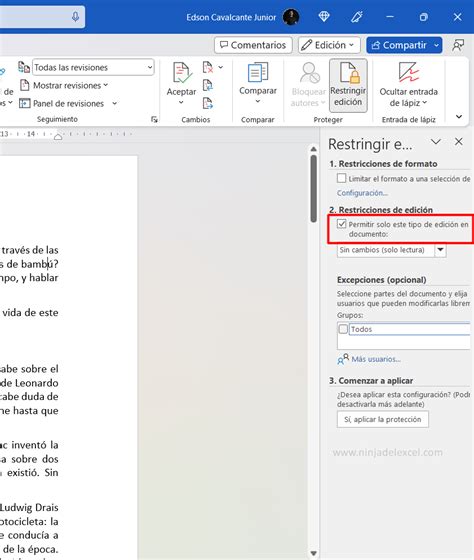Click the document scroll up arrow
Image resolution: width=474 pixels, height=560 pixels.
click(314, 149)
